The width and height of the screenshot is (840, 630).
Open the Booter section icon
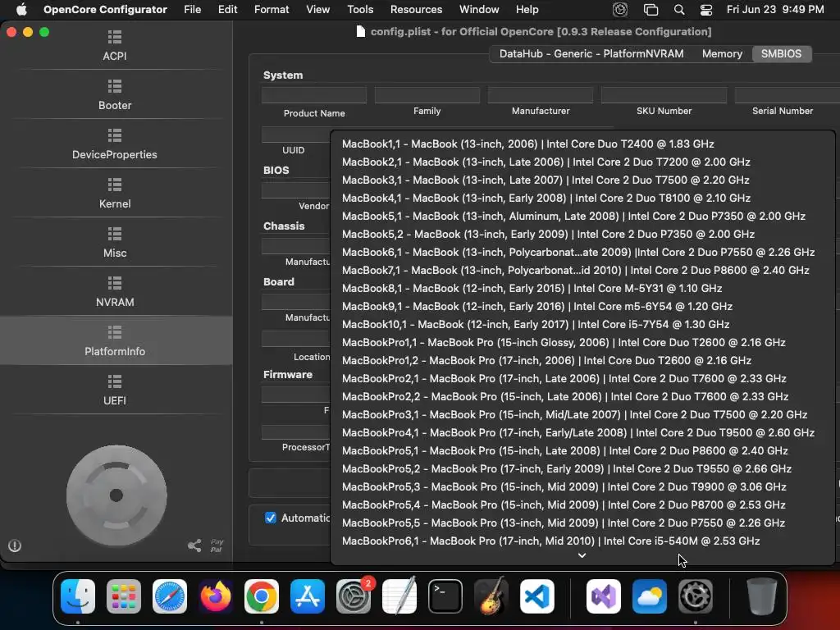pyautogui.click(x=115, y=86)
